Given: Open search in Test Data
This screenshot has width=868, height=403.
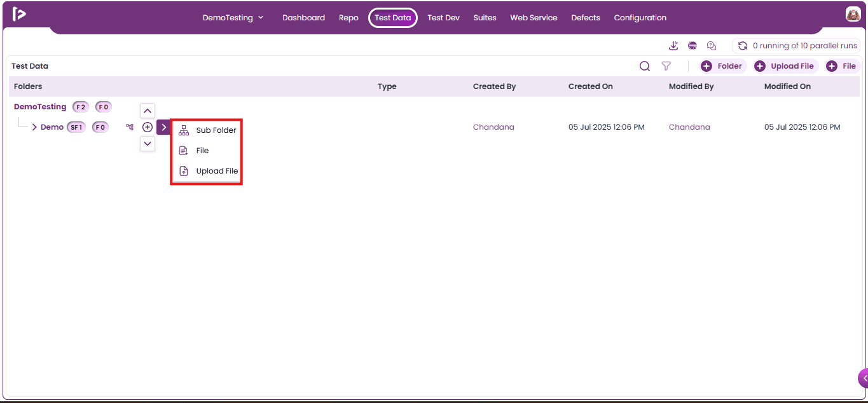Looking at the screenshot, I should [x=645, y=66].
